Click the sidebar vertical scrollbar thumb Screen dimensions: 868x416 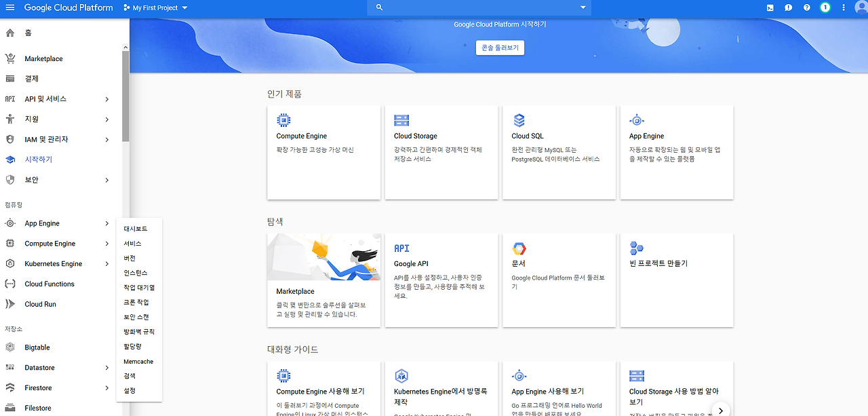pyautogui.click(x=125, y=96)
